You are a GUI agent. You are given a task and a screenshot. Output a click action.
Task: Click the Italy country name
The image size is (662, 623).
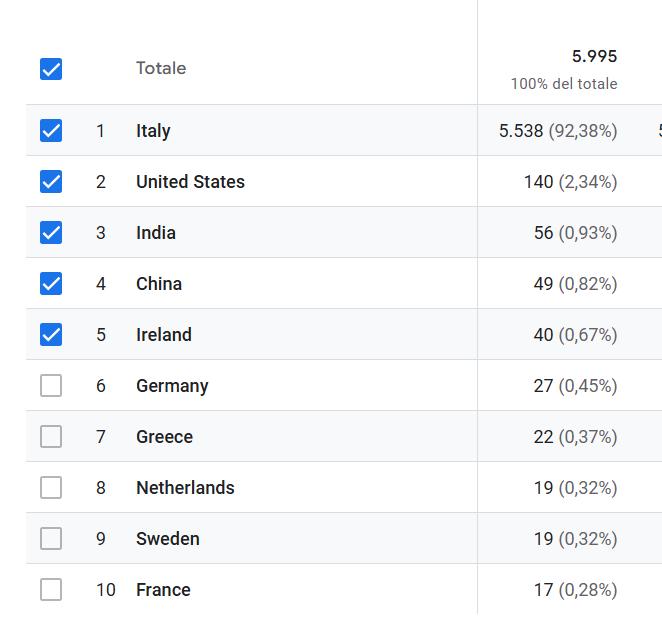click(153, 131)
